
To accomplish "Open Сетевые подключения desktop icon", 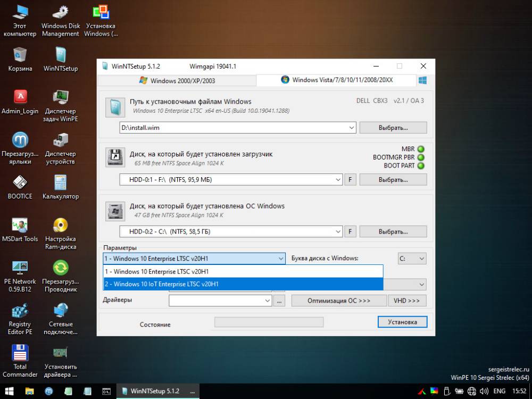I will [61, 319].
